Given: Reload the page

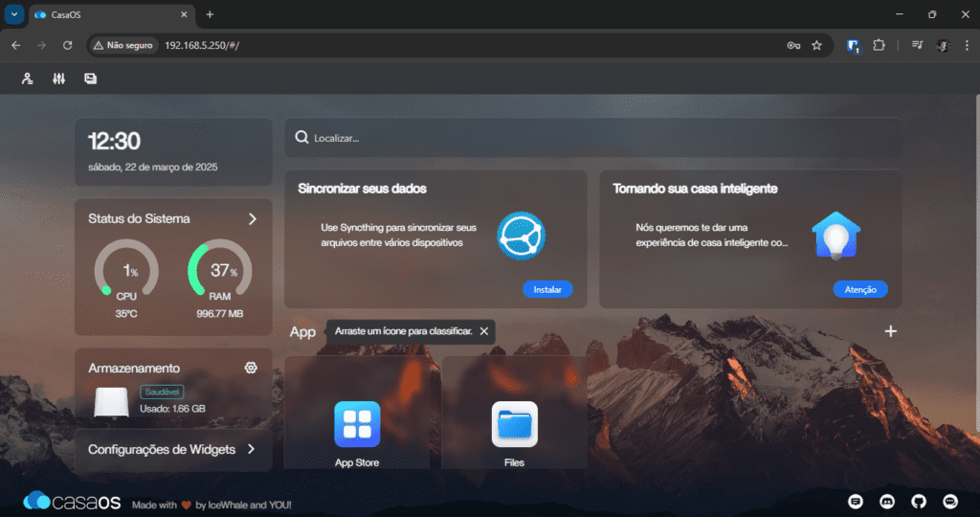Looking at the screenshot, I should click(68, 45).
